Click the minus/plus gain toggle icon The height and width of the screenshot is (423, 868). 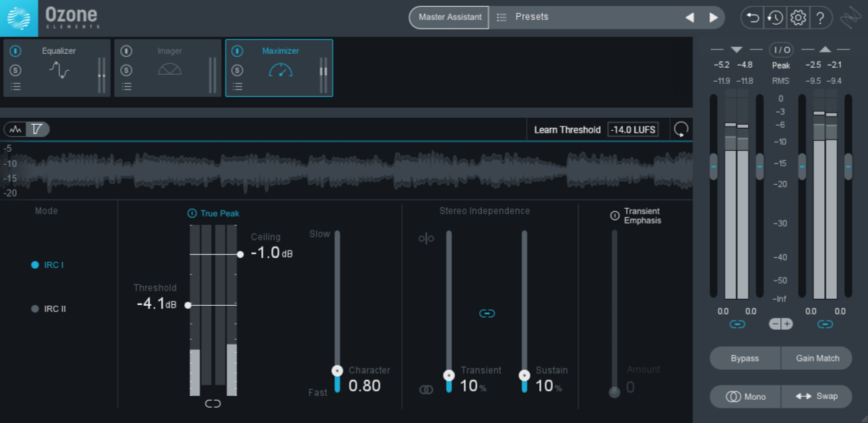(x=781, y=324)
